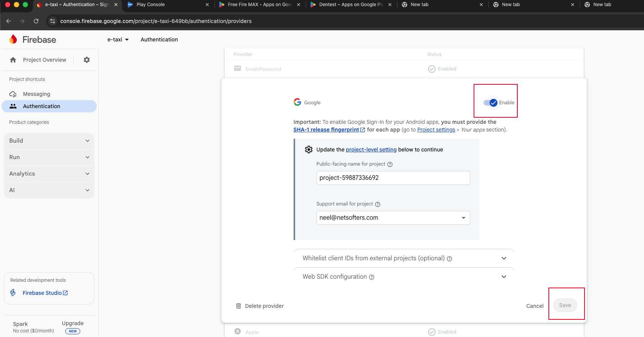Image resolution: width=644 pixels, height=337 pixels.
Task: Switch to the Dentest Google Play tab
Action: [x=351, y=5]
